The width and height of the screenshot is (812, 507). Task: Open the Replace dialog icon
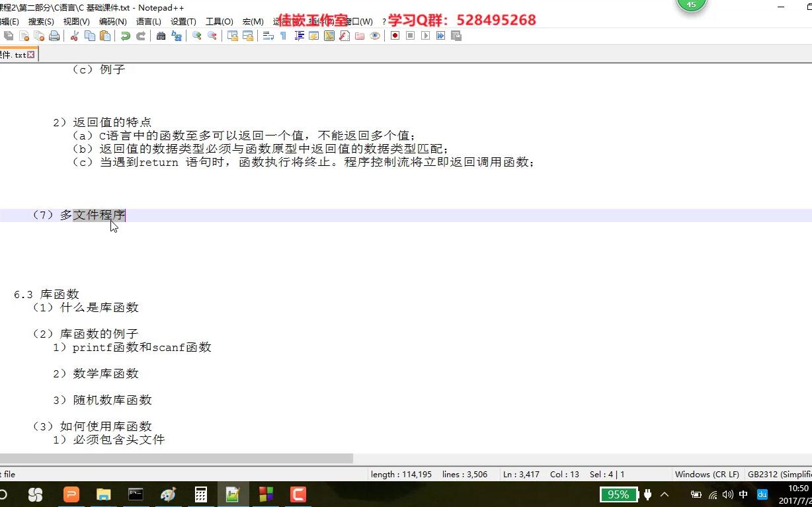[x=176, y=36]
